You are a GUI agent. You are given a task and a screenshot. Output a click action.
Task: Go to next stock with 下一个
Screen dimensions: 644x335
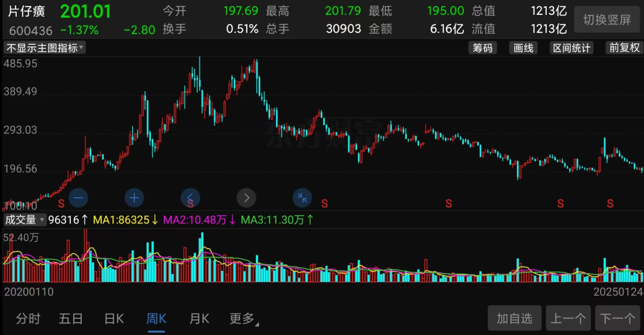point(618,318)
